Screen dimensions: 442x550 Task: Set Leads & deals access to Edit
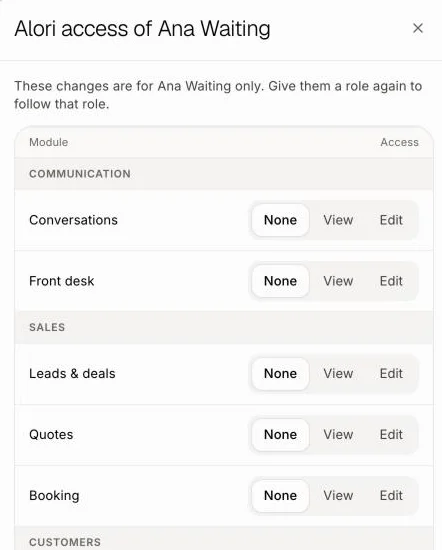tap(391, 374)
